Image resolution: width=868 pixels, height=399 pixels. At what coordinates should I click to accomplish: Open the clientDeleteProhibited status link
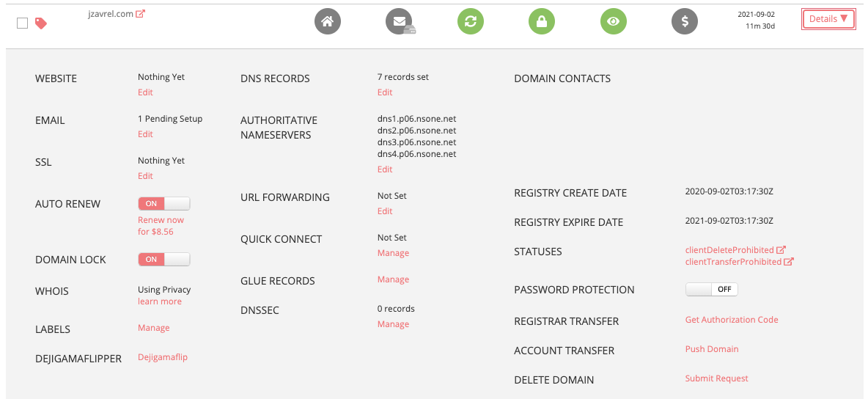click(729, 250)
